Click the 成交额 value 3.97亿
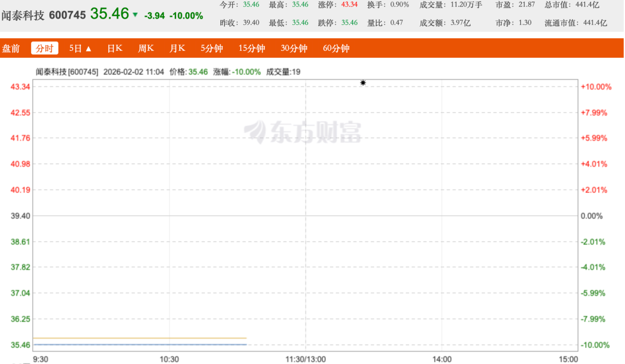Image resolution: width=625 pixels, height=364 pixels. click(x=461, y=23)
